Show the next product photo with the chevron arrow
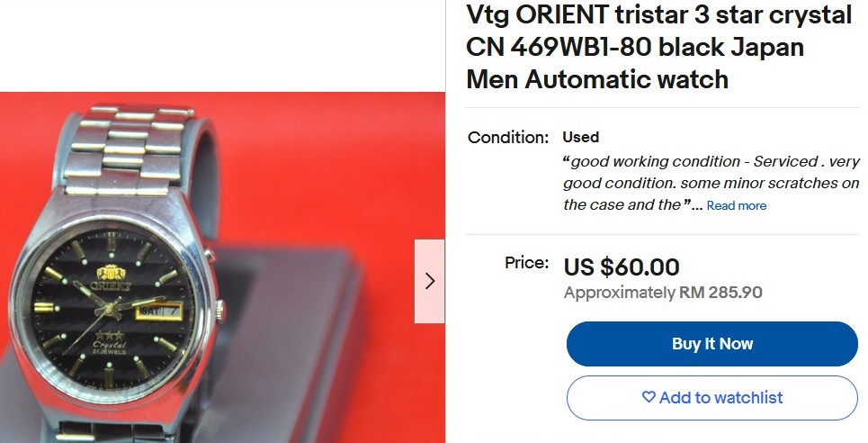The image size is (868, 443). pyautogui.click(x=430, y=281)
